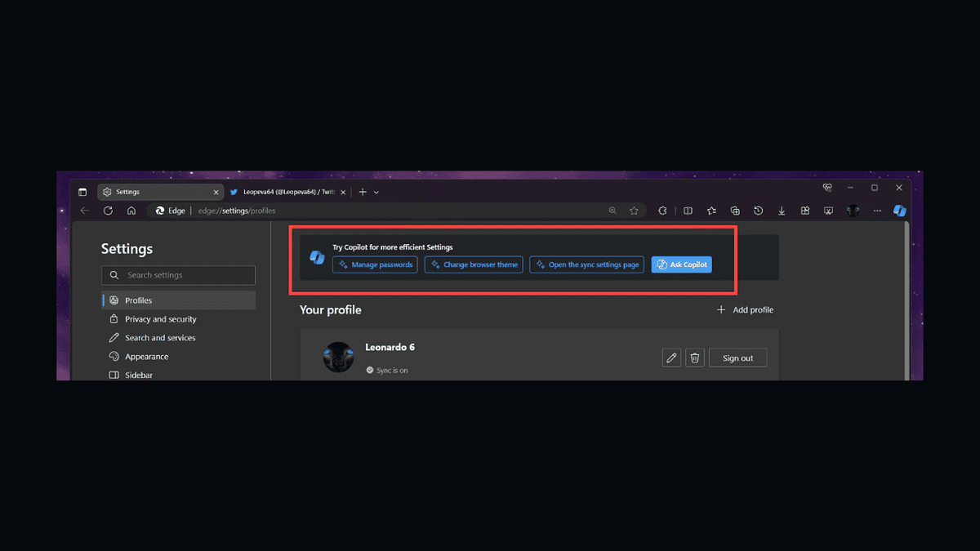This screenshot has width=980, height=551.
Task: Open the tab list dropdown chevron
Action: [376, 193]
